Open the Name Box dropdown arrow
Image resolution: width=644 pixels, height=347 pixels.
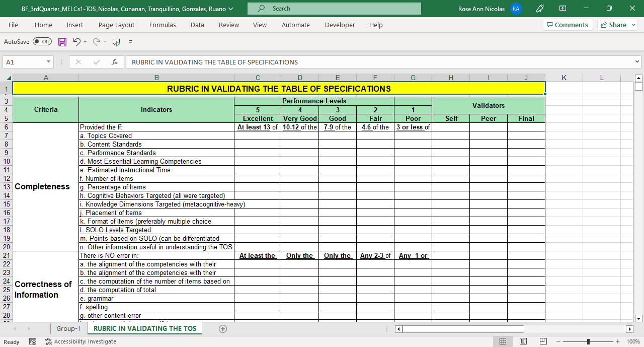coord(49,62)
